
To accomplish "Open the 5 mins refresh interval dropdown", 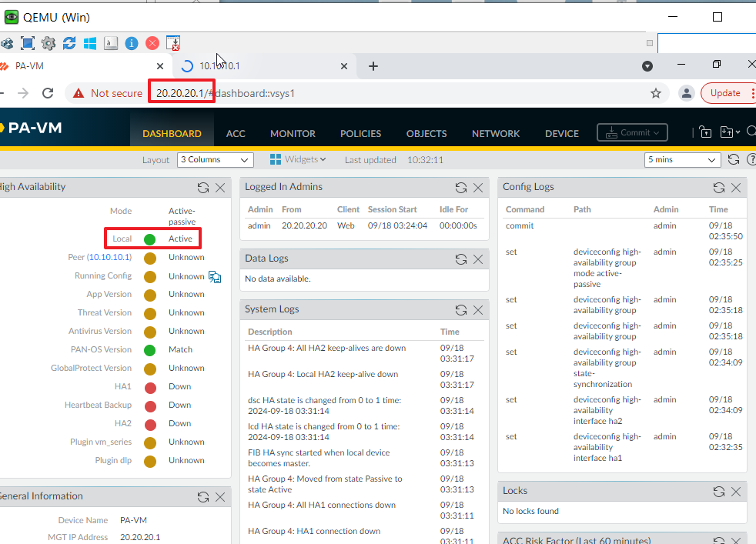I will [x=682, y=159].
